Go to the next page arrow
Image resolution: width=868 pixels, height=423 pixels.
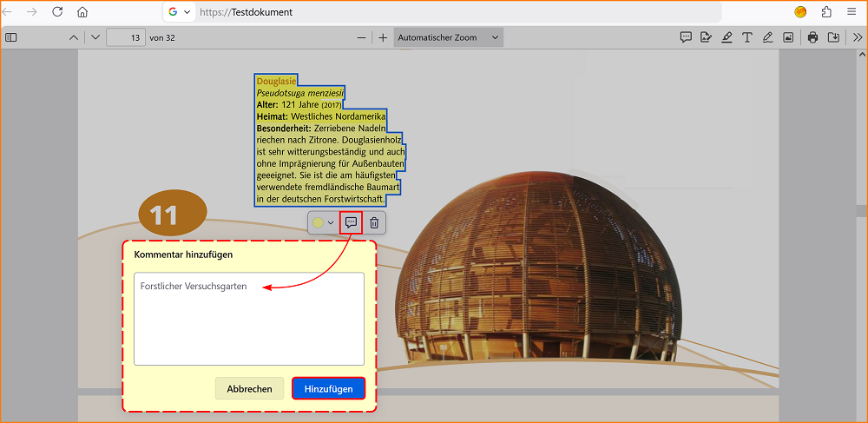click(x=95, y=37)
